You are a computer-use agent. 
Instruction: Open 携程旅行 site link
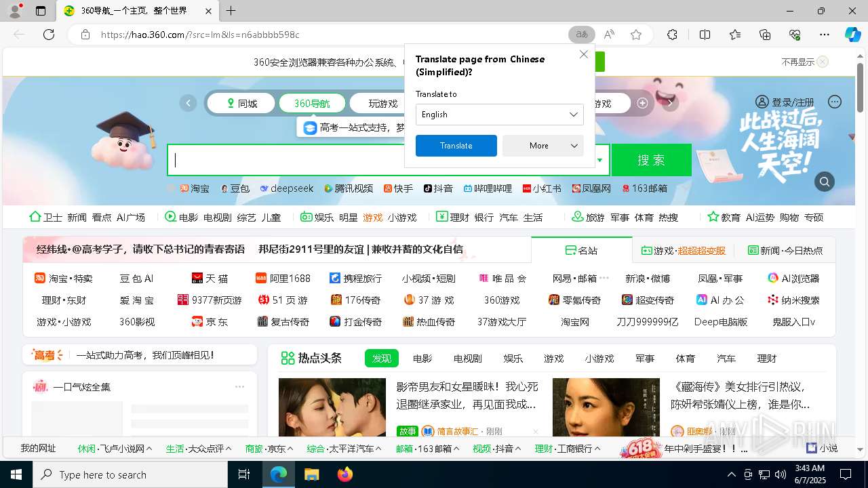[355, 278]
